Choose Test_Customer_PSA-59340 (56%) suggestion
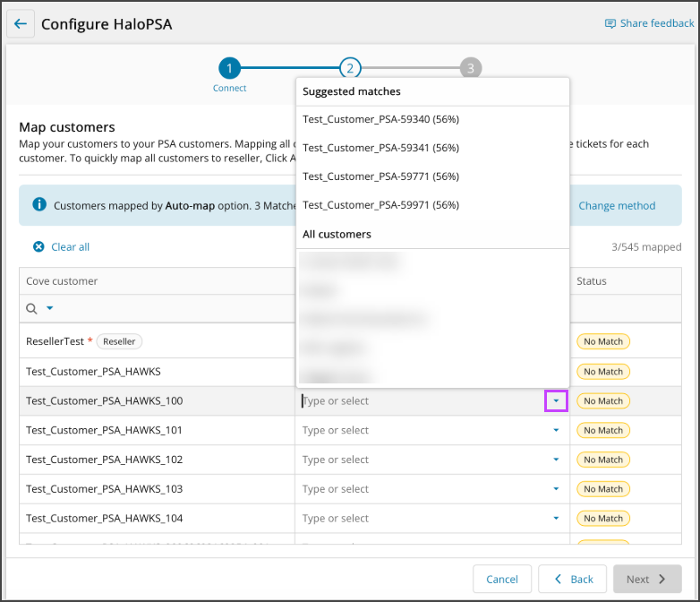This screenshot has width=700, height=602. pyautogui.click(x=380, y=119)
